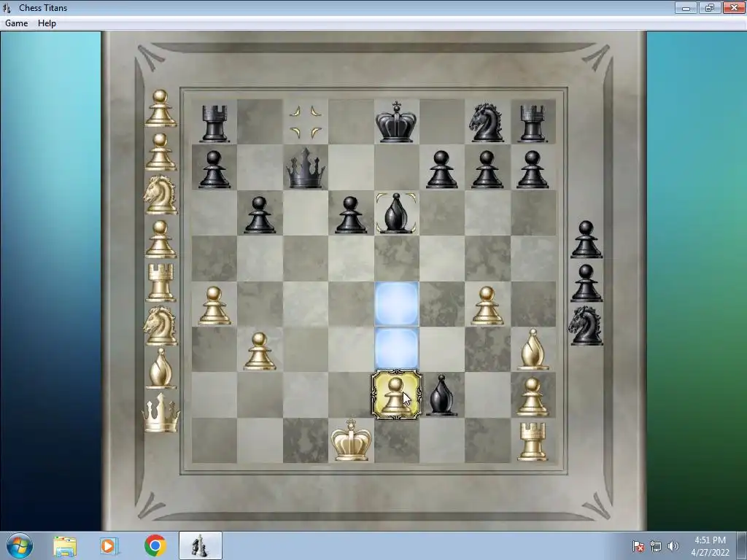Click the Show Desktop button
The width and height of the screenshot is (747, 560).
point(742,545)
